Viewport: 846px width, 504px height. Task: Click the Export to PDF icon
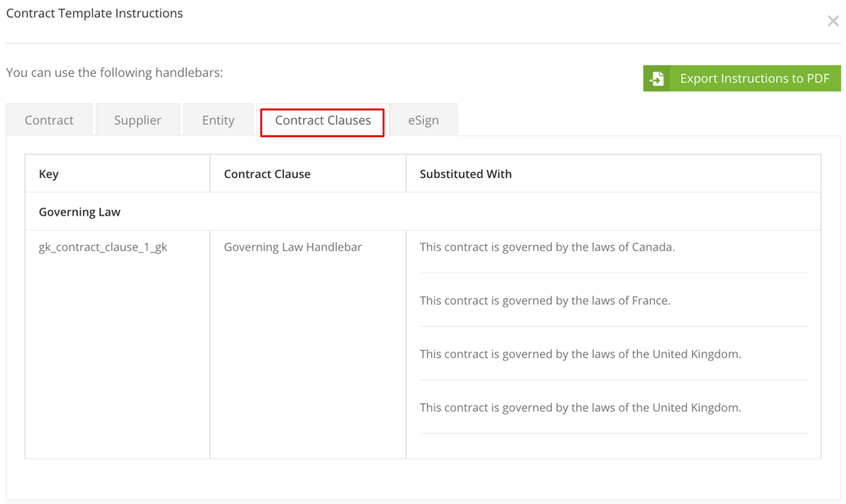pyautogui.click(x=657, y=78)
